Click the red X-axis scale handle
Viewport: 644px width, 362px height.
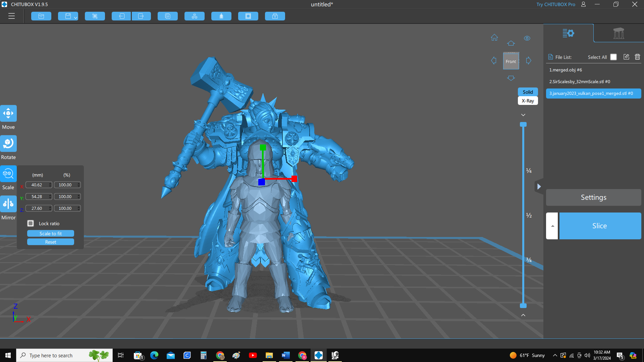click(x=294, y=179)
